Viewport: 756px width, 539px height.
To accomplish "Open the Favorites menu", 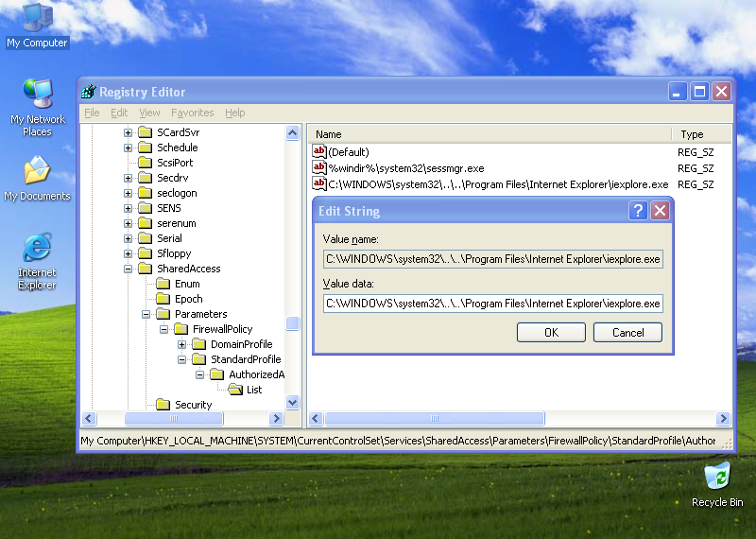I will pos(193,113).
